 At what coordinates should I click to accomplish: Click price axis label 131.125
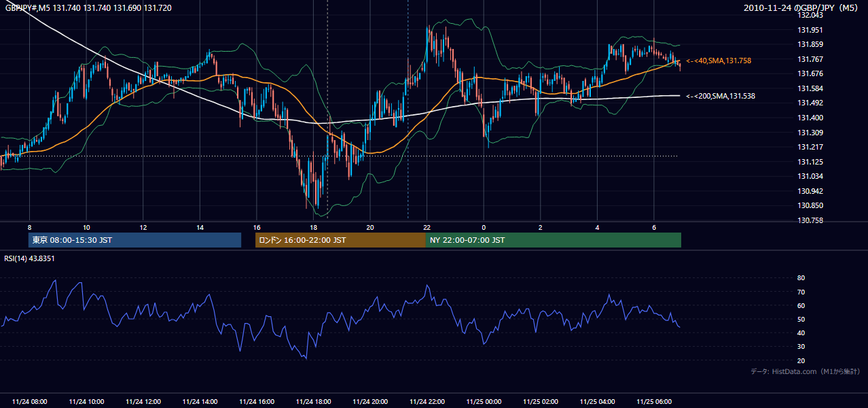click(810, 162)
